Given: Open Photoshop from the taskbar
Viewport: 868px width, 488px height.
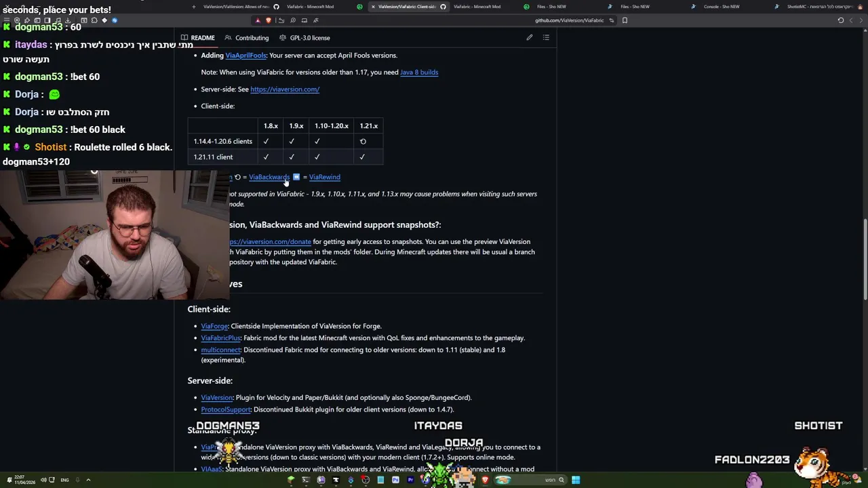Looking at the screenshot, I should [395, 480].
